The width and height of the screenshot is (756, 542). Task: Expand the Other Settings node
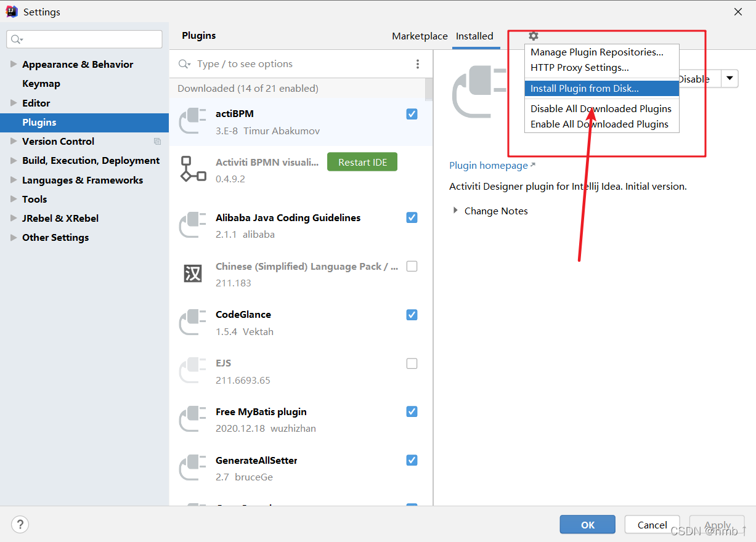pyautogui.click(x=14, y=237)
